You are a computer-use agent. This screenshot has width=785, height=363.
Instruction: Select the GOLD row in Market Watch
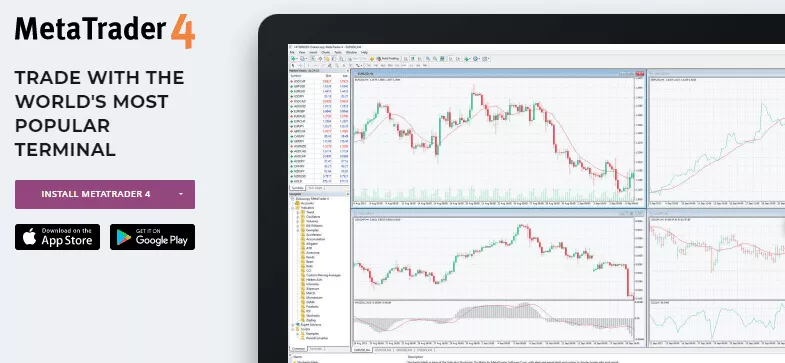pyautogui.click(x=319, y=181)
